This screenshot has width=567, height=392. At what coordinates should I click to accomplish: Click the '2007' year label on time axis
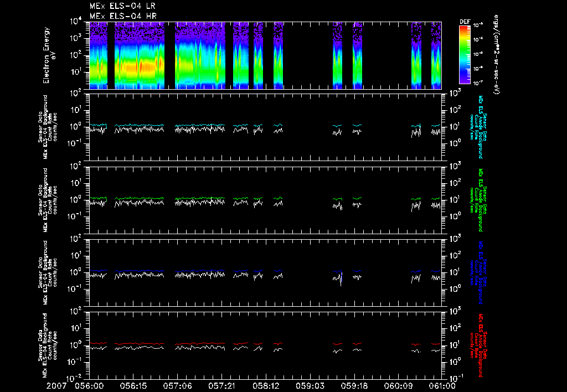coord(57,386)
